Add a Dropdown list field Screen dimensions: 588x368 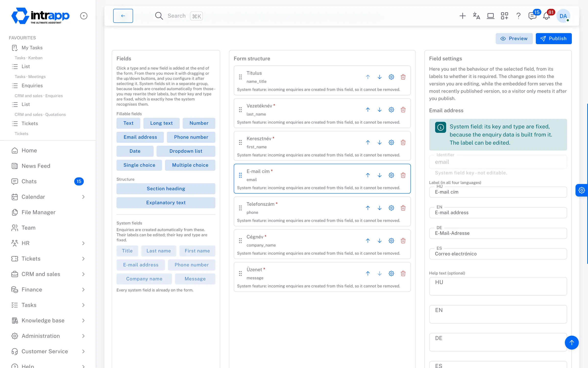pos(186,151)
